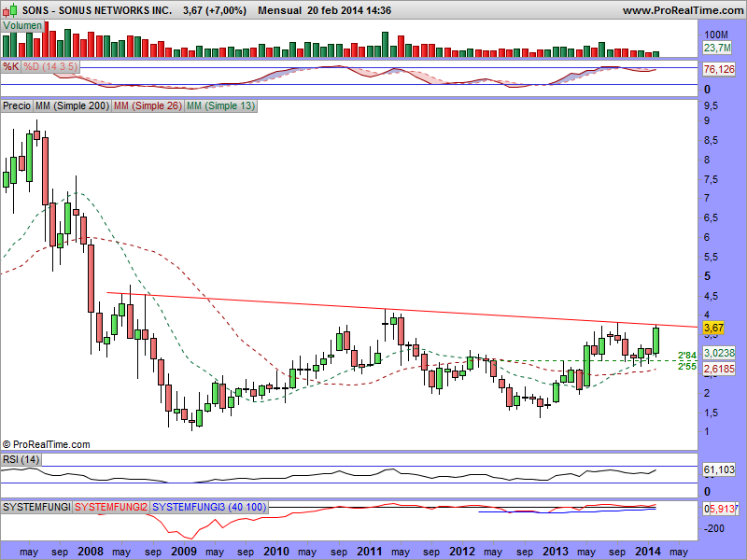Click the 61,103 RSI value tag
Screen dimensions: 747x560
(719, 470)
